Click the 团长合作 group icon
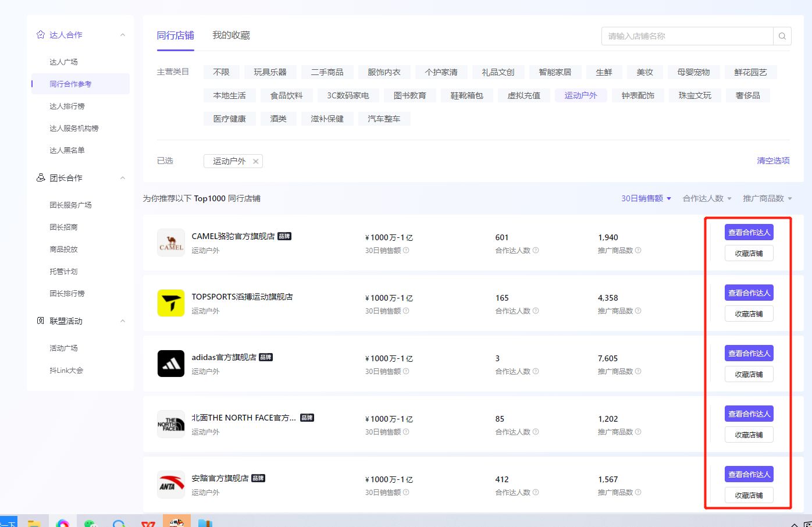The image size is (812, 527). tap(41, 177)
